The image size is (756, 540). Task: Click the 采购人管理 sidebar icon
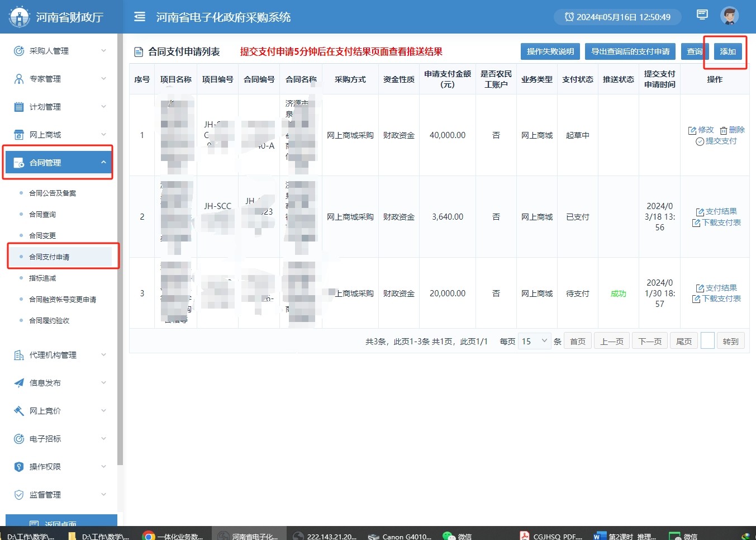19,51
